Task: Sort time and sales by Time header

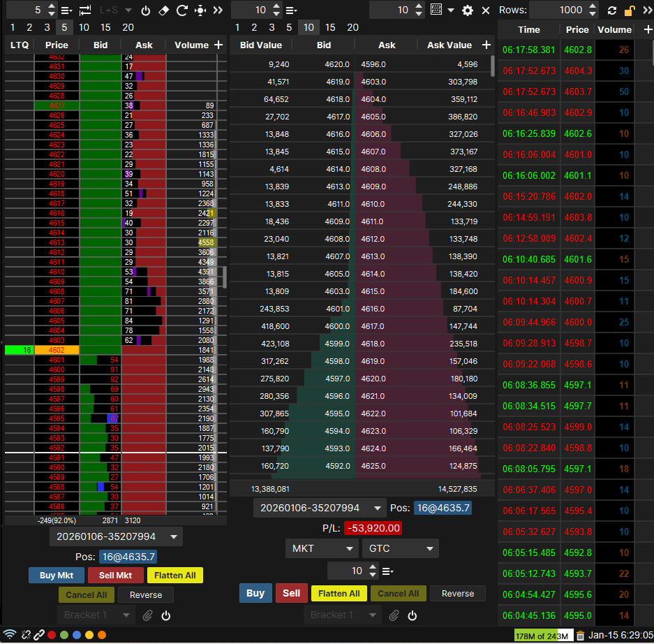Action: tap(528, 29)
